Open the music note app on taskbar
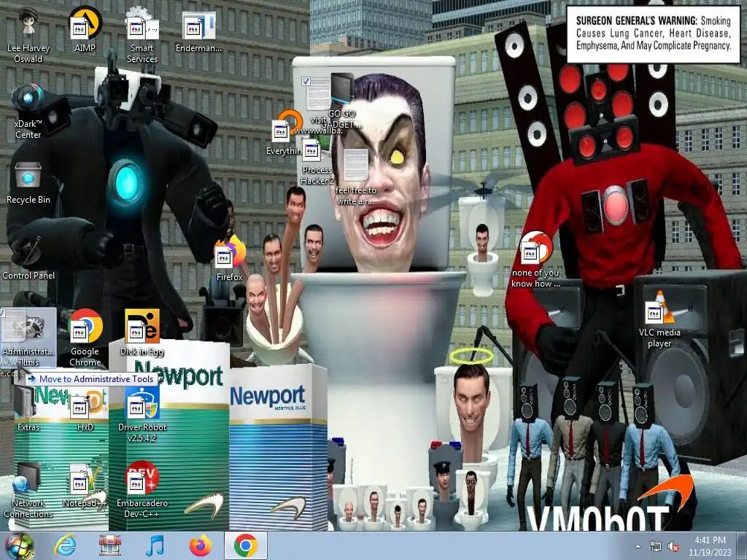 pos(155,545)
